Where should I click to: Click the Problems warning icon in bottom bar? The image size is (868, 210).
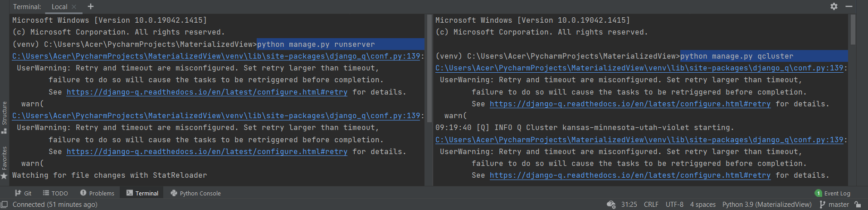tap(83, 193)
